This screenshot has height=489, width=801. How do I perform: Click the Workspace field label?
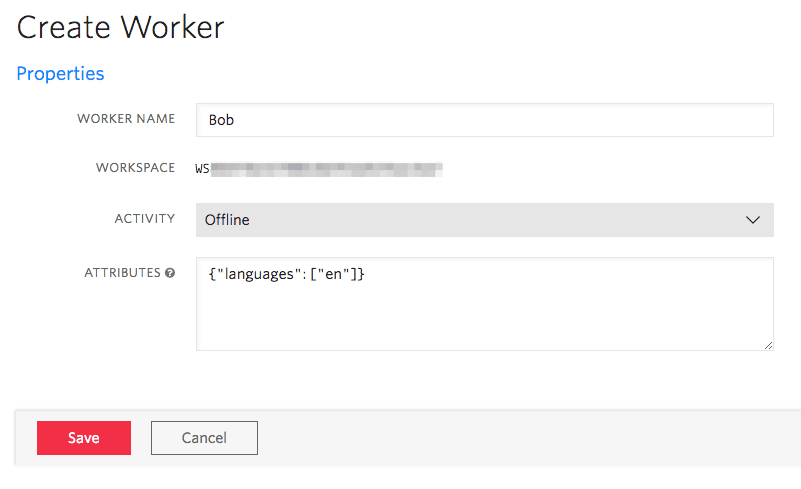pos(135,168)
